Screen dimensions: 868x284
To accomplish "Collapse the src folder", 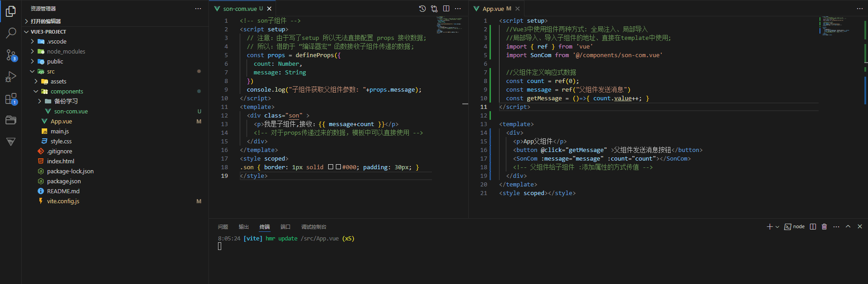I will (115, 71).
